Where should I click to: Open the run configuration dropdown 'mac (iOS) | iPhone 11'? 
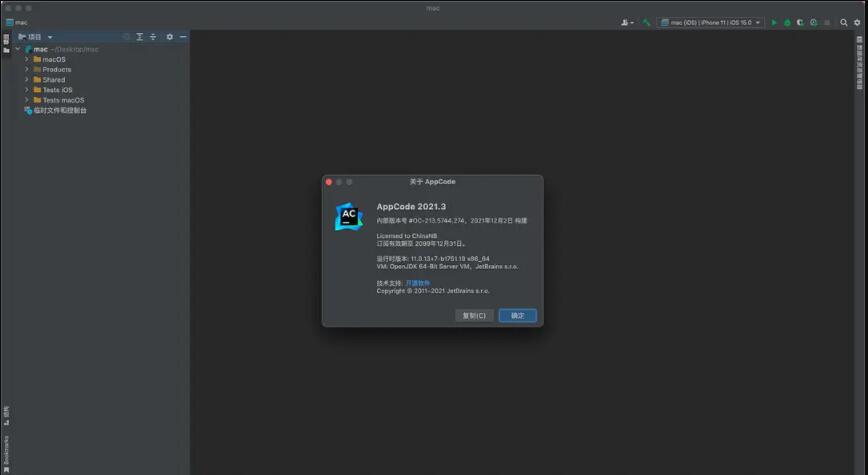[711, 23]
